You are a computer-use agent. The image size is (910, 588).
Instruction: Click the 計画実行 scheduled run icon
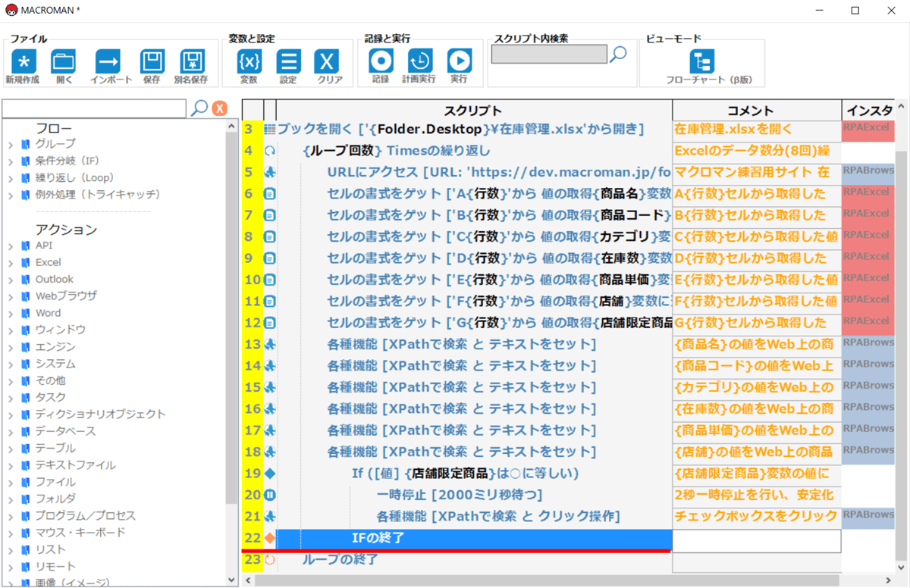[419, 61]
